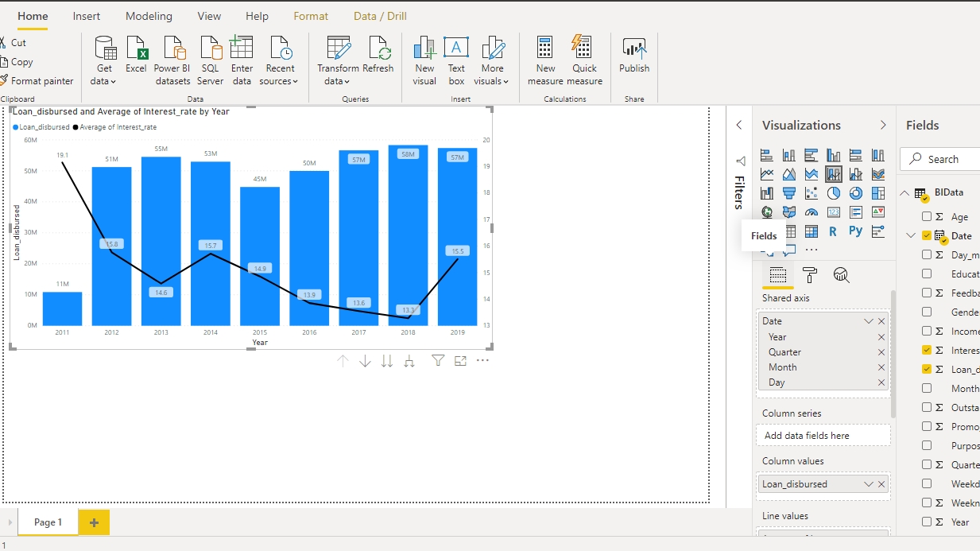Remove Quarter from the Shared axis
The image size is (980, 551).
point(881,352)
